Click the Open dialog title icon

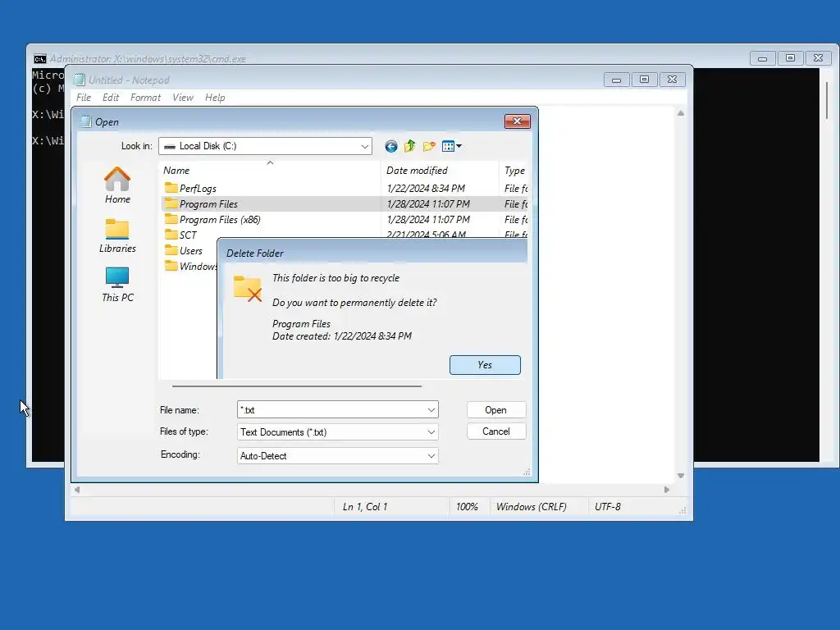click(x=85, y=121)
